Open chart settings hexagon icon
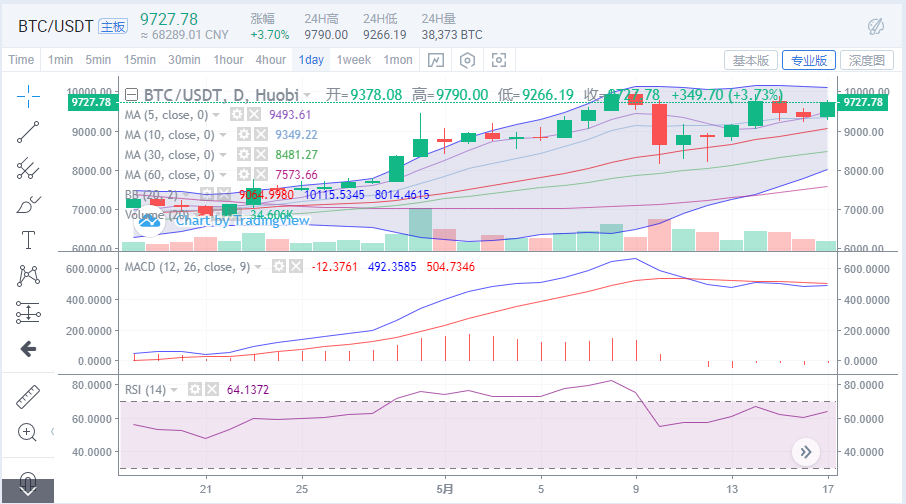Image resolution: width=906 pixels, height=504 pixels. [x=467, y=60]
